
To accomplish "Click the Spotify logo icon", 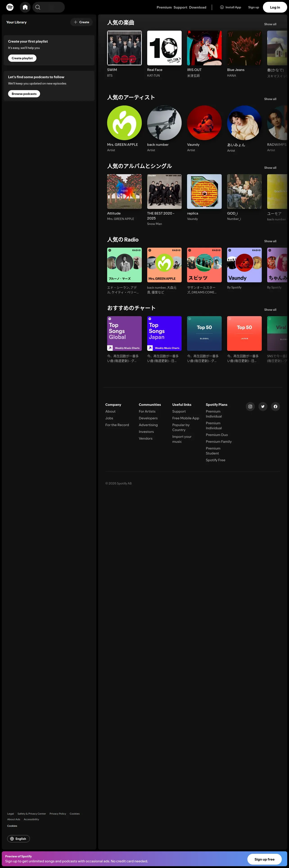I will point(10,7).
